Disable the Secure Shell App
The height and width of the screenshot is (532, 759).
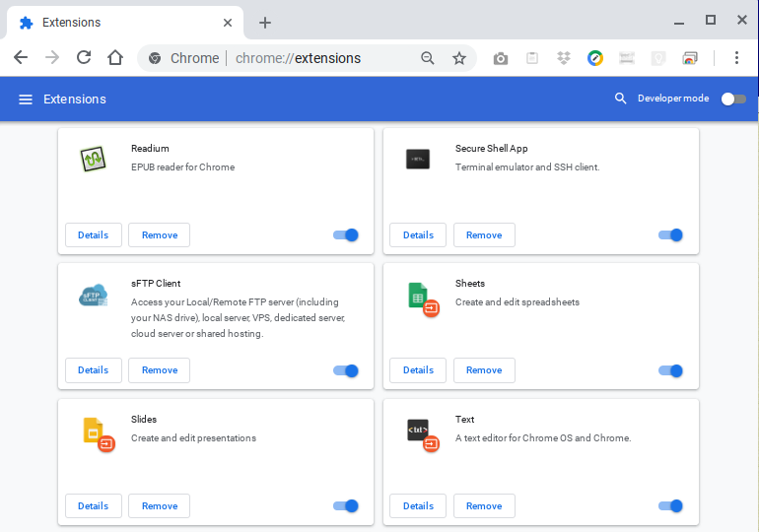point(670,235)
